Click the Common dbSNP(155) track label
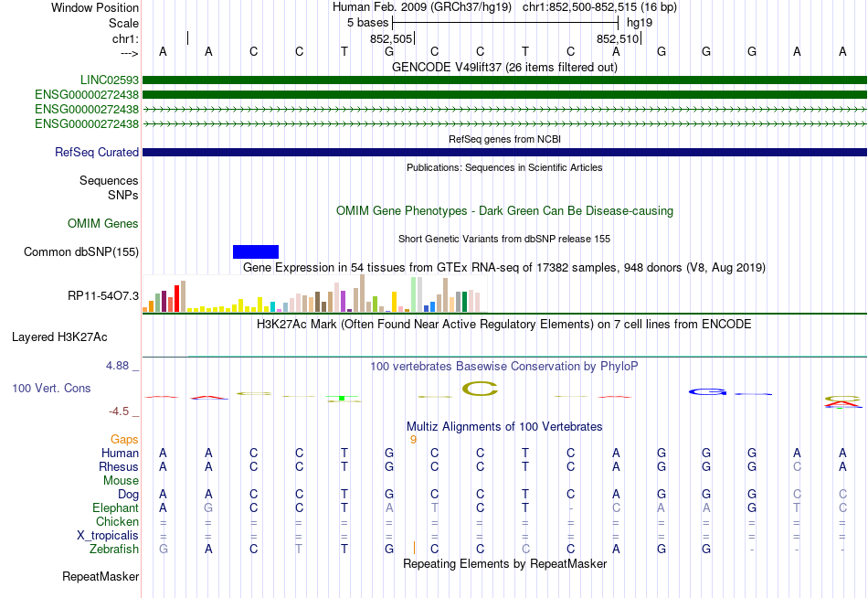This screenshot has width=868, height=598. click(81, 252)
